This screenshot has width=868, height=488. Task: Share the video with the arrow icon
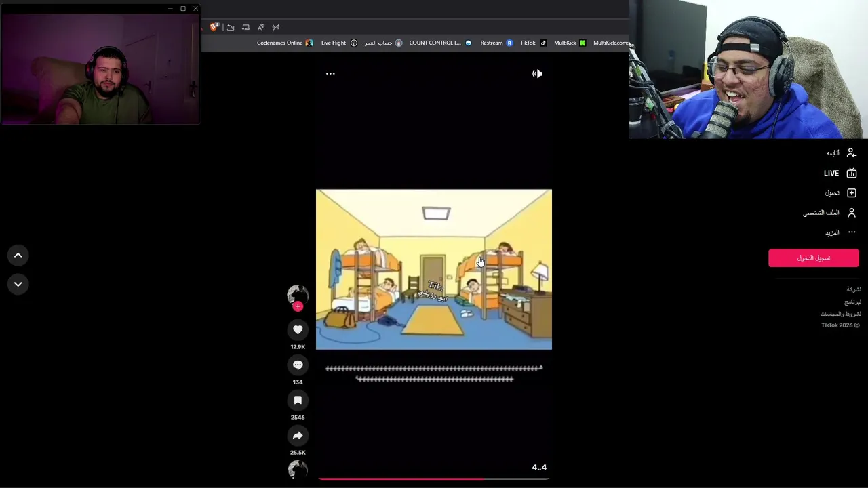tap(298, 436)
